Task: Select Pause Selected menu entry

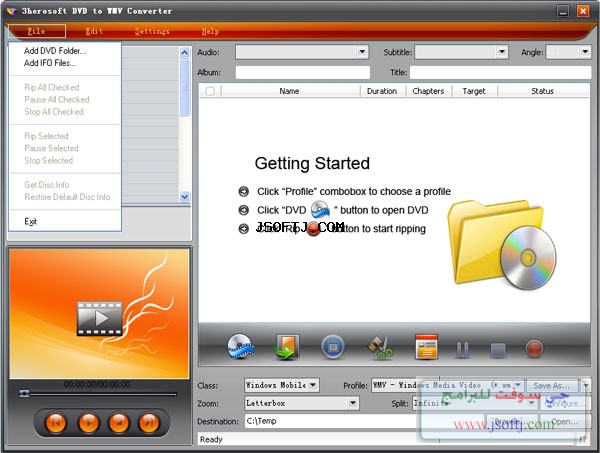Action: [x=51, y=148]
